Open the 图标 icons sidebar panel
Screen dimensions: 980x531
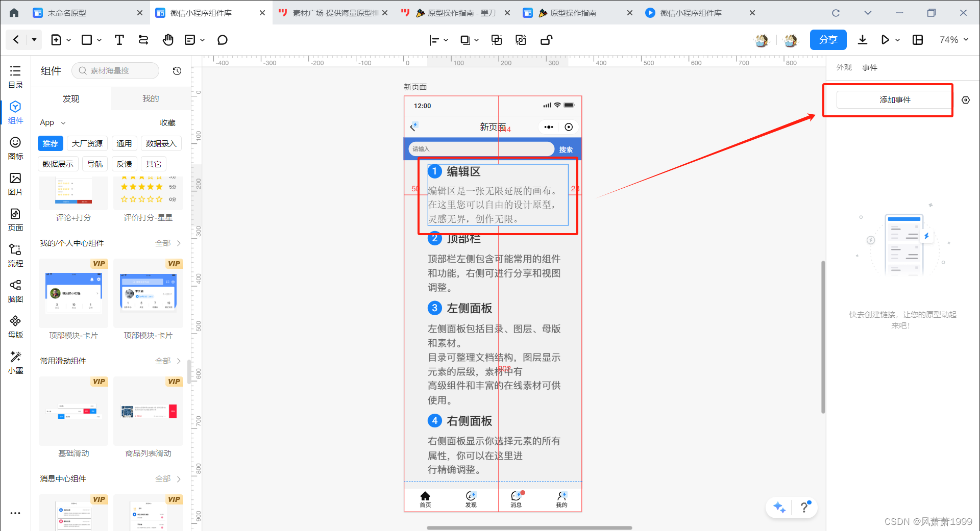[15, 148]
